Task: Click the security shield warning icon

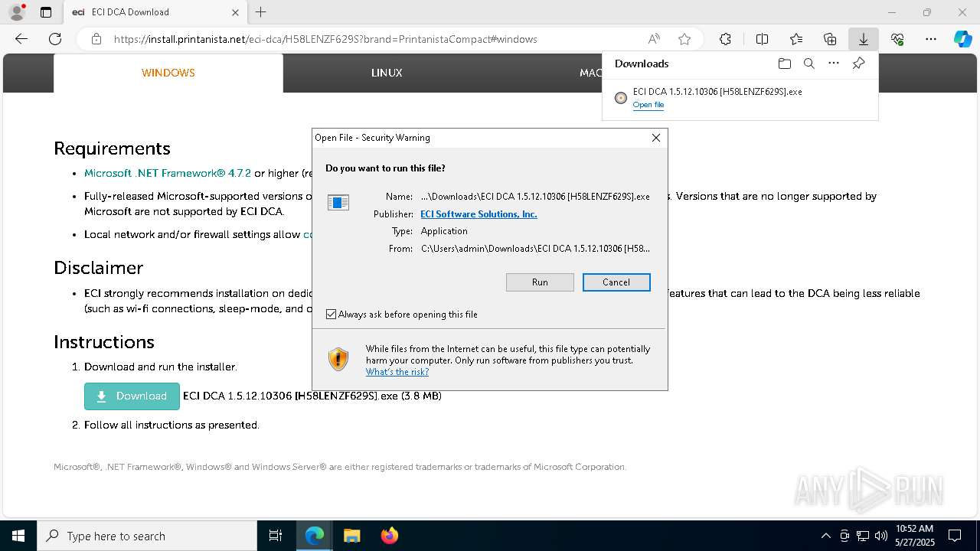Action: click(338, 360)
